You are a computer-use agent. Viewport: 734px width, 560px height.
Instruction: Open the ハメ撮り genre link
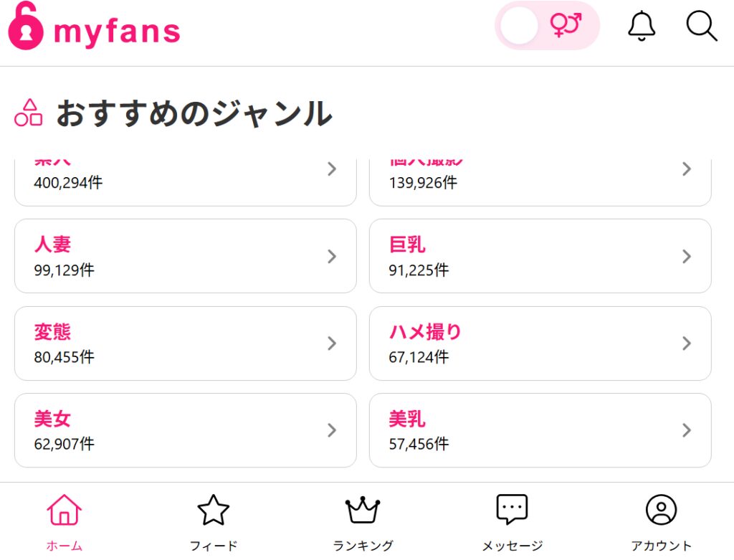tap(540, 343)
